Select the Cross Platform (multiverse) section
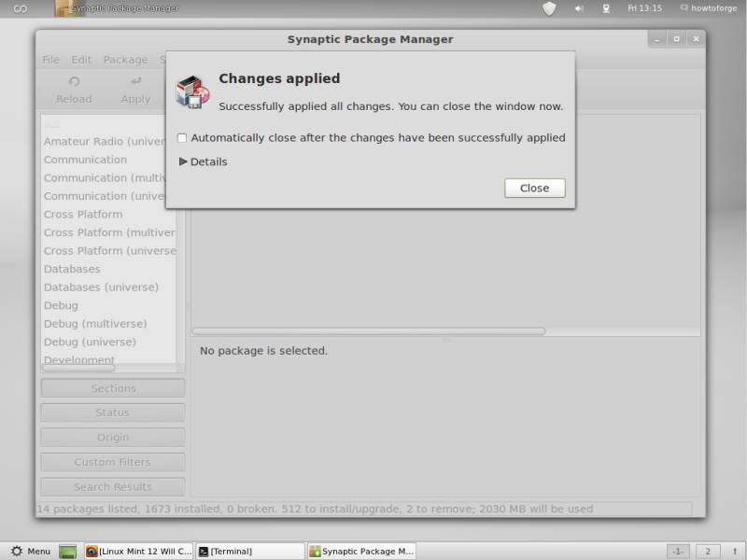 tap(109, 232)
